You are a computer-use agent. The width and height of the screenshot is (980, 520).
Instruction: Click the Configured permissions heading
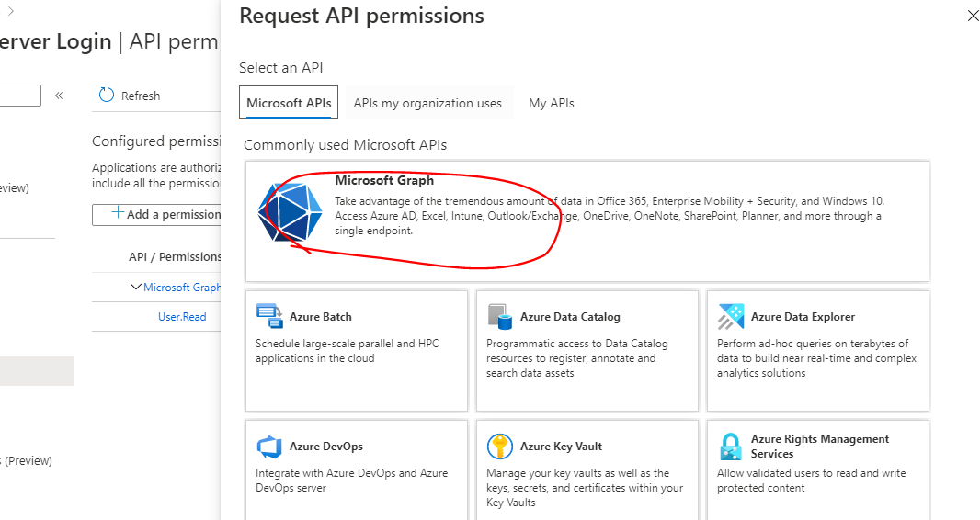[156, 141]
